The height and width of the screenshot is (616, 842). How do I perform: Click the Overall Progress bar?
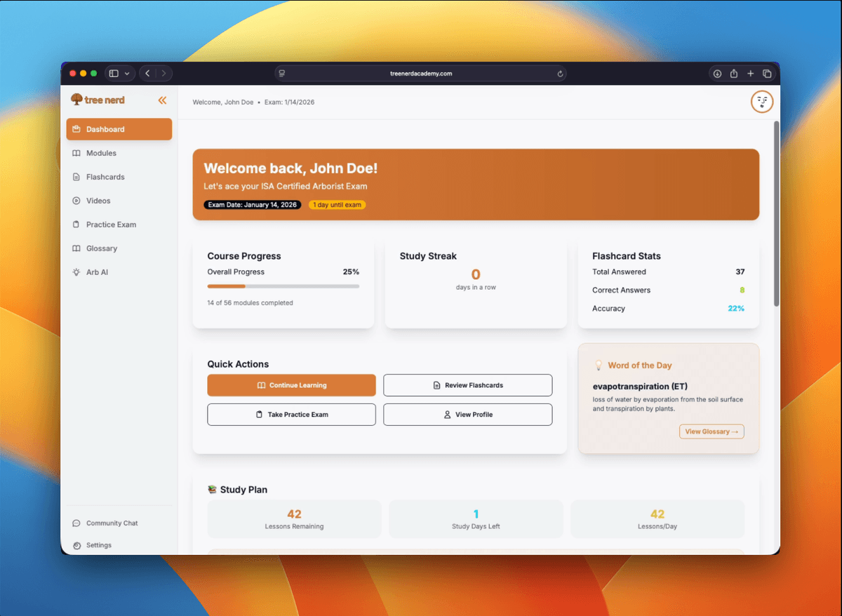click(x=283, y=286)
